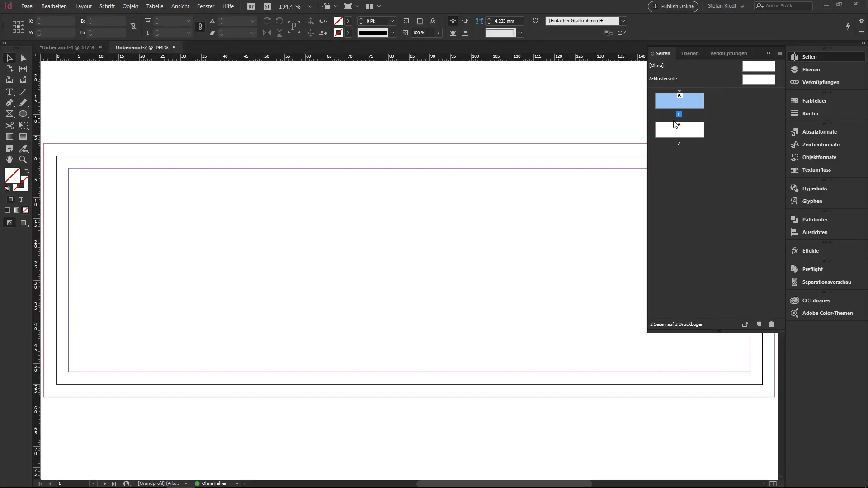This screenshot has width=868, height=488.
Task: Select the Line tool
Action: 23,92
